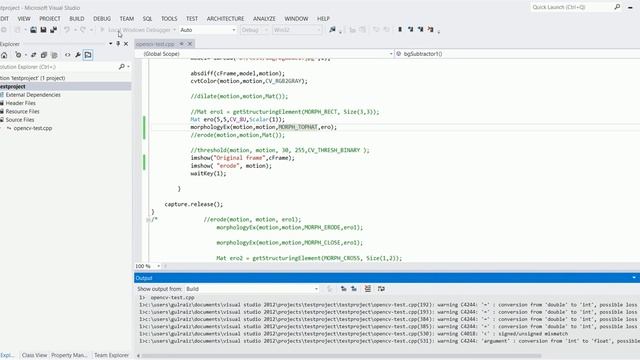Click the Redo arrow icon
Screen dimensions: 640x360
(83, 30)
